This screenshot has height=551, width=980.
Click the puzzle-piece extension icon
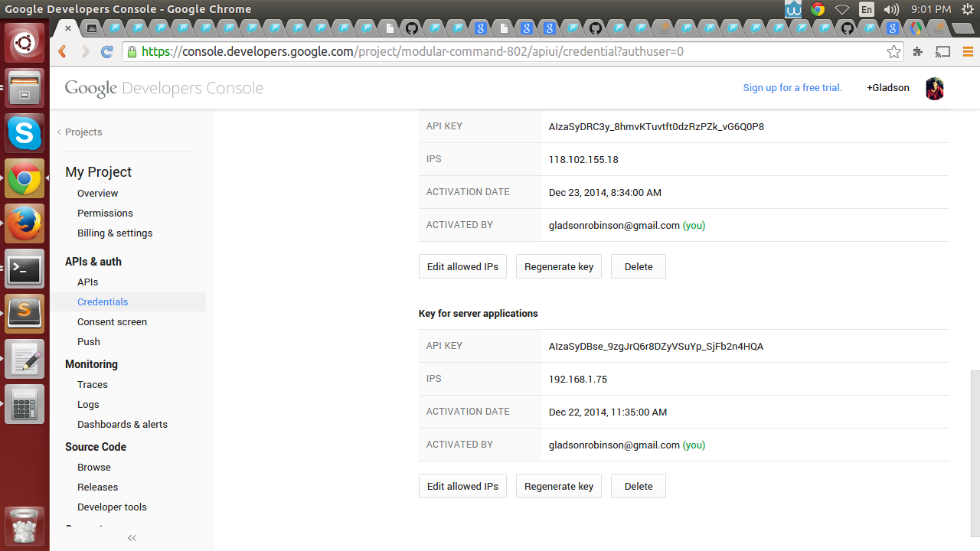click(918, 52)
